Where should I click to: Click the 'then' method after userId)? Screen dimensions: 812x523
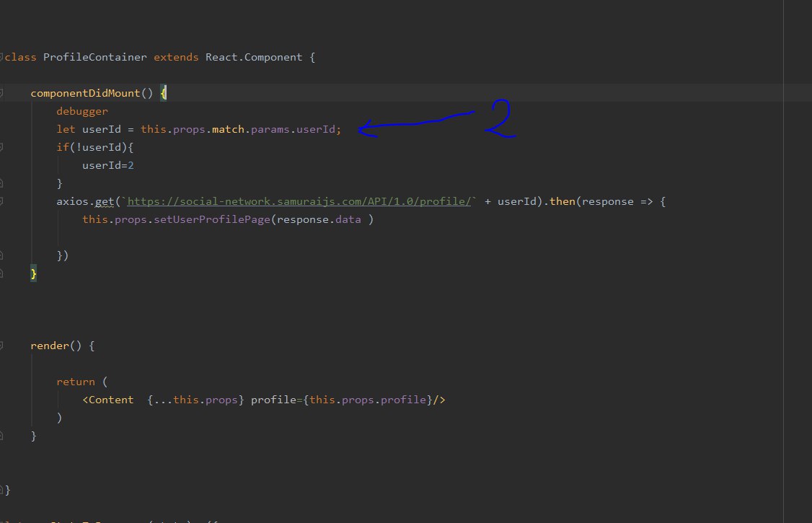[562, 201]
